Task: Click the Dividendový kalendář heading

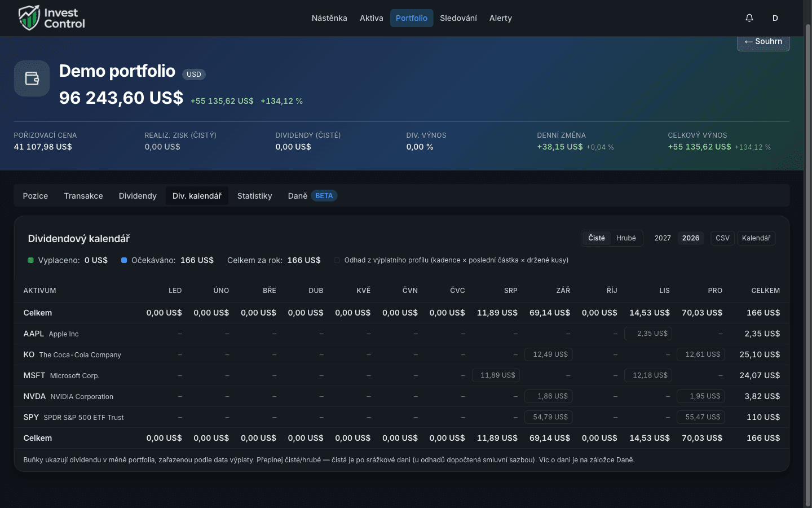Action: point(79,239)
